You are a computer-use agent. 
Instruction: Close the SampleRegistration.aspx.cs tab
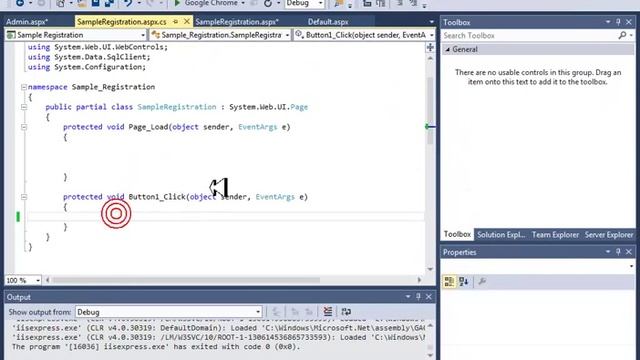(x=187, y=21)
